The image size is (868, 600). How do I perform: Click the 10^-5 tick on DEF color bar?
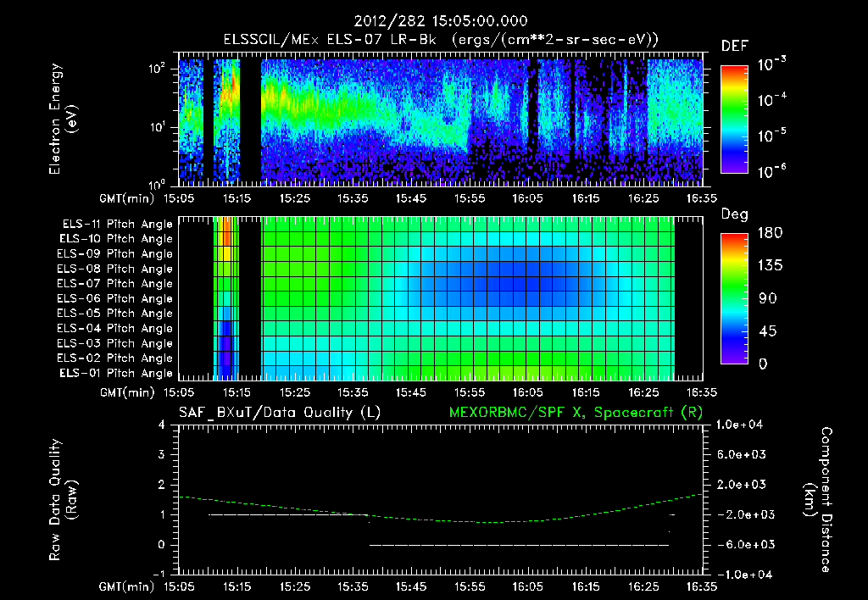coord(771,135)
